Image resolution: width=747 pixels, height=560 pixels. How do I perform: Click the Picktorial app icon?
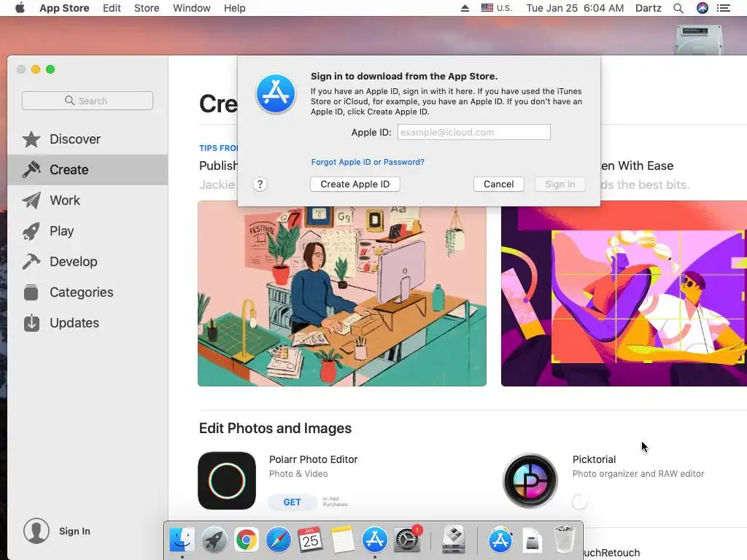(530, 481)
